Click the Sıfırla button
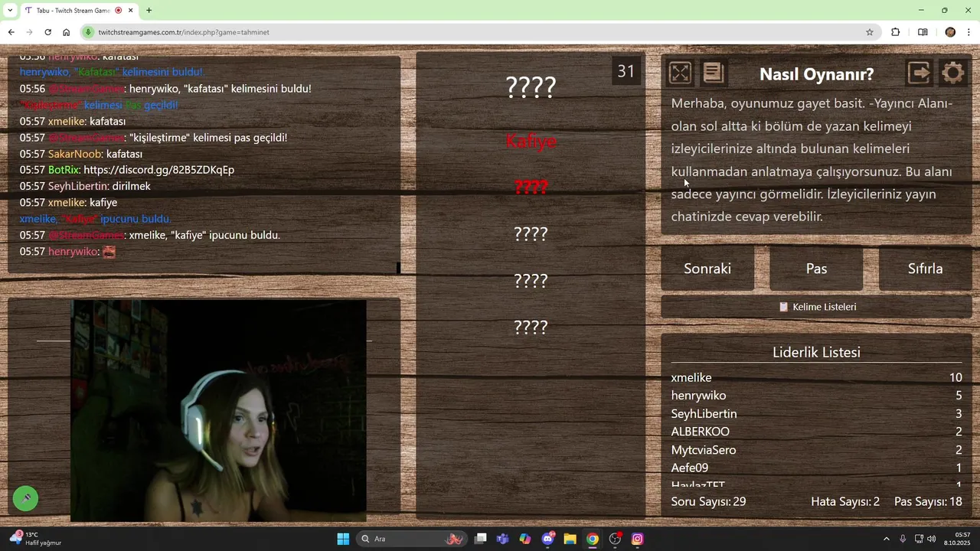 coord(925,269)
